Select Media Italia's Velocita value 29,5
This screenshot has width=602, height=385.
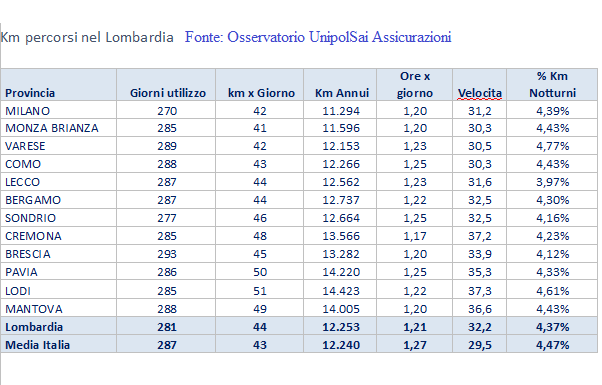click(x=480, y=345)
